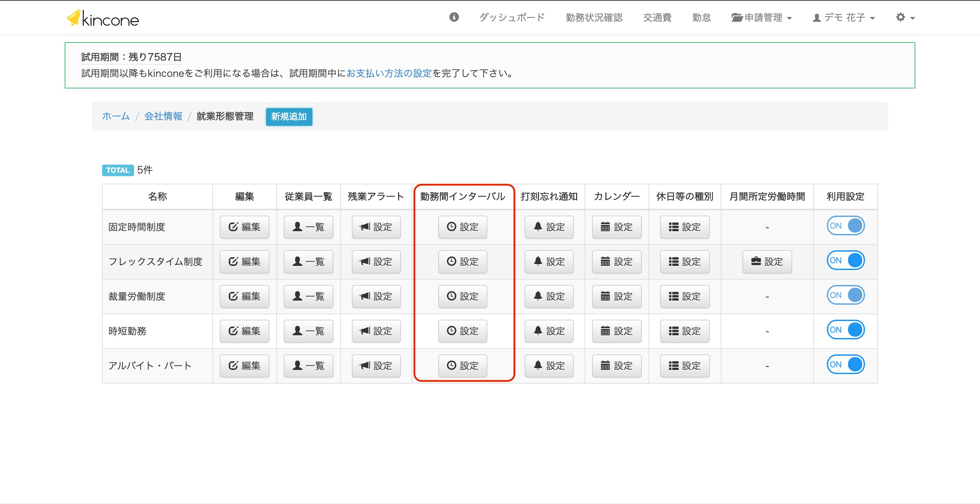
Task: Click the TOTAL 5件 badge
Action: (x=128, y=170)
